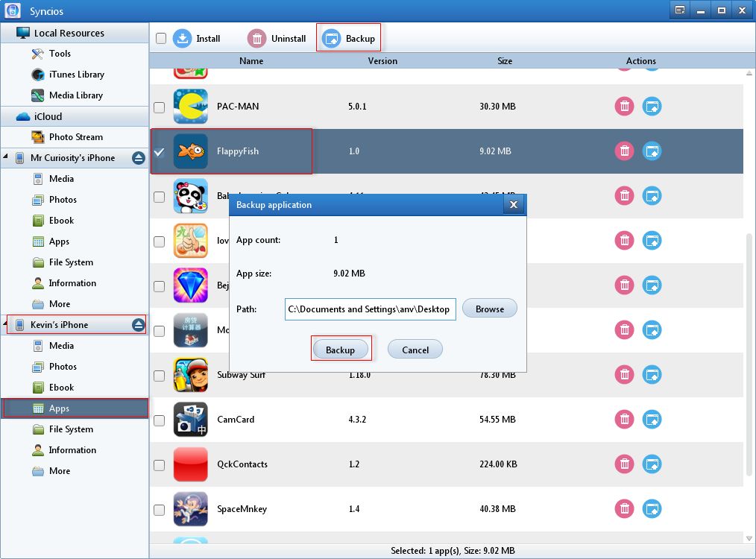Click the Local Resources section header
The width and height of the screenshot is (756, 559).
click(75, 33)
